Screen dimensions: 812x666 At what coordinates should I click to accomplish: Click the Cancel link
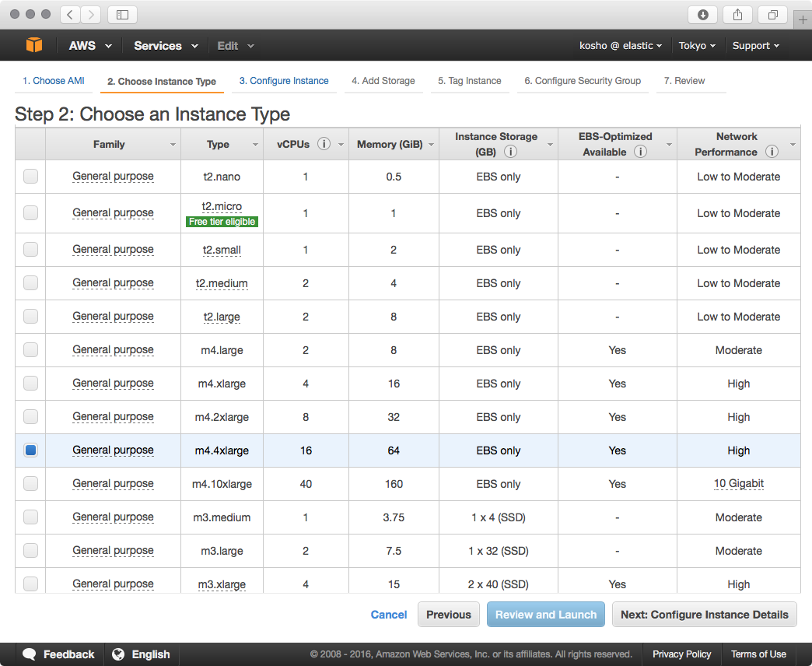click(x=389, y=615)
